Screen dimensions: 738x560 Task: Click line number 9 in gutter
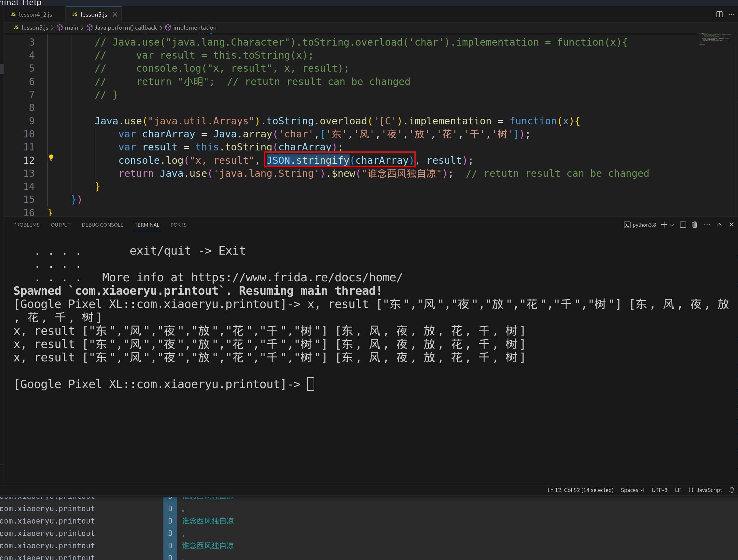[31, 121]
